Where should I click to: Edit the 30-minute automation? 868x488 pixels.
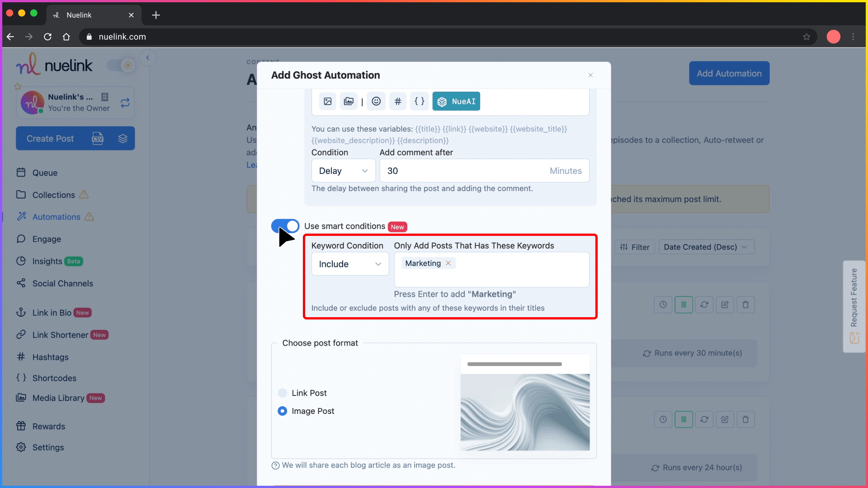[x=725, y=305]
